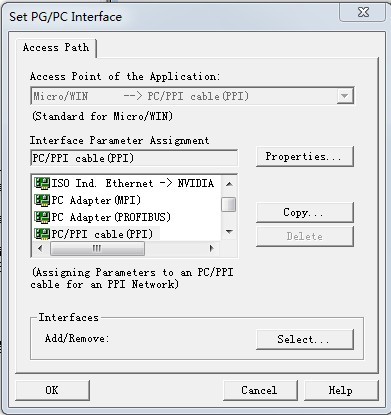
Task: Click the interface list scroll down arrow
Action: (229, 232)
